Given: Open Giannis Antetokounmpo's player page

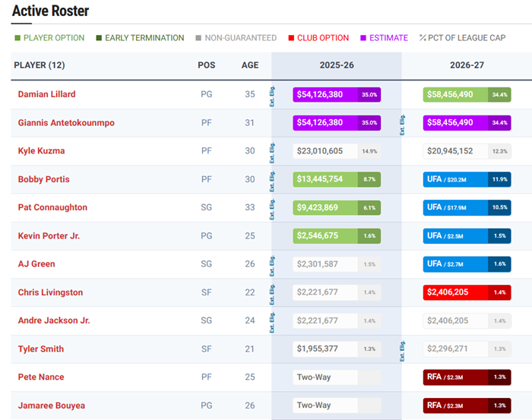Looking at the screenshot, I should (66, 123).
